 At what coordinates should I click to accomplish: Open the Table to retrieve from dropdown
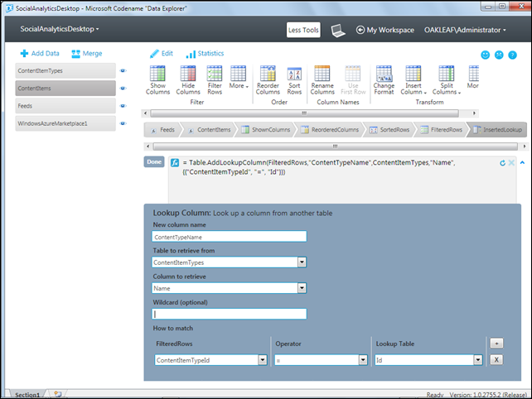(302, 262)
